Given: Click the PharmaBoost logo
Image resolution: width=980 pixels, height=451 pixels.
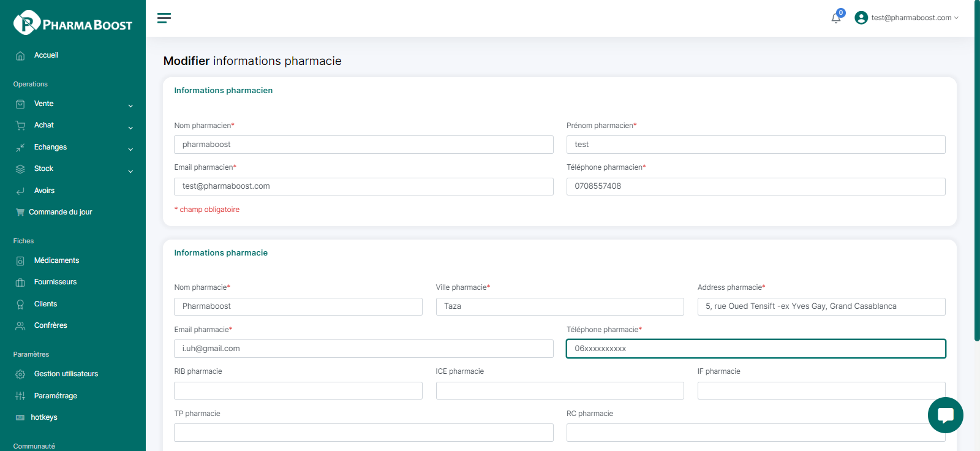Looking at the screenshot, I should [73, 23].
